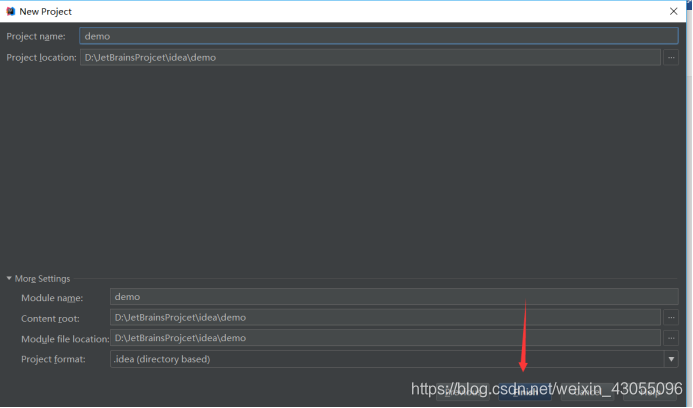The image size is (693, 408).
Task: Close the New Project window
Action: click(673, 11)
